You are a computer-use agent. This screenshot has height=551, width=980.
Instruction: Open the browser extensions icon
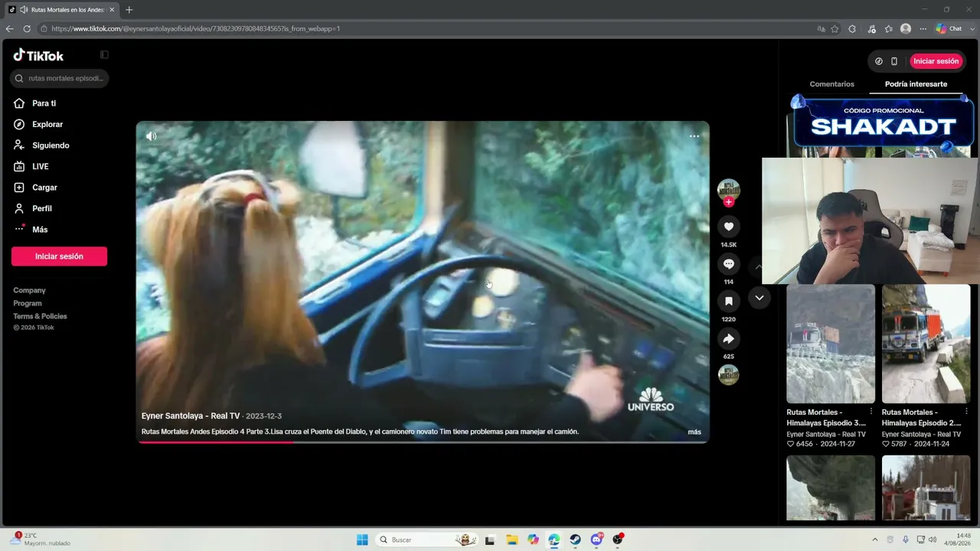852,29
